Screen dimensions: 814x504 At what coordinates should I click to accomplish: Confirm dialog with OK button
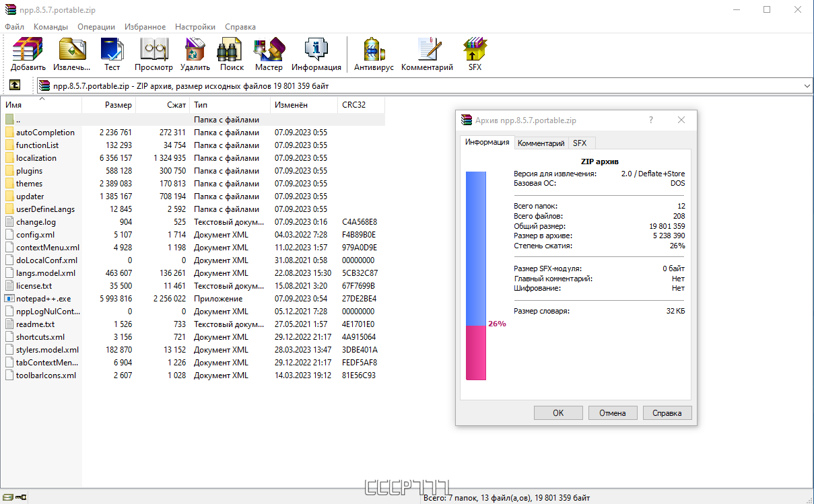(558, 413)
